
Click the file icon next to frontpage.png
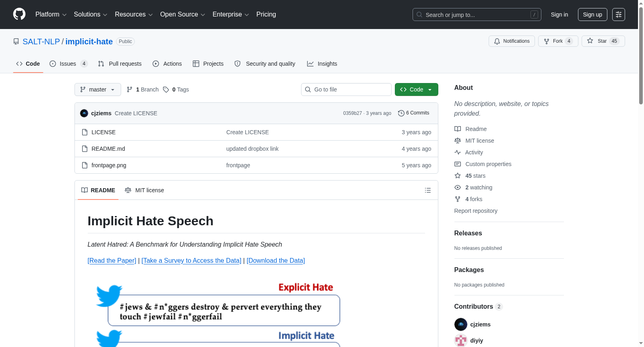(85, 165)
